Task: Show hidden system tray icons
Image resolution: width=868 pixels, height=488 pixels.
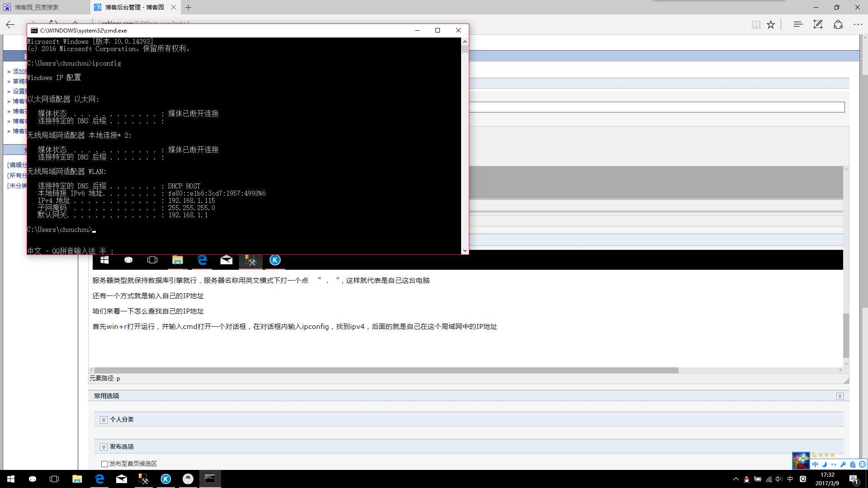Action: point(736,479)
